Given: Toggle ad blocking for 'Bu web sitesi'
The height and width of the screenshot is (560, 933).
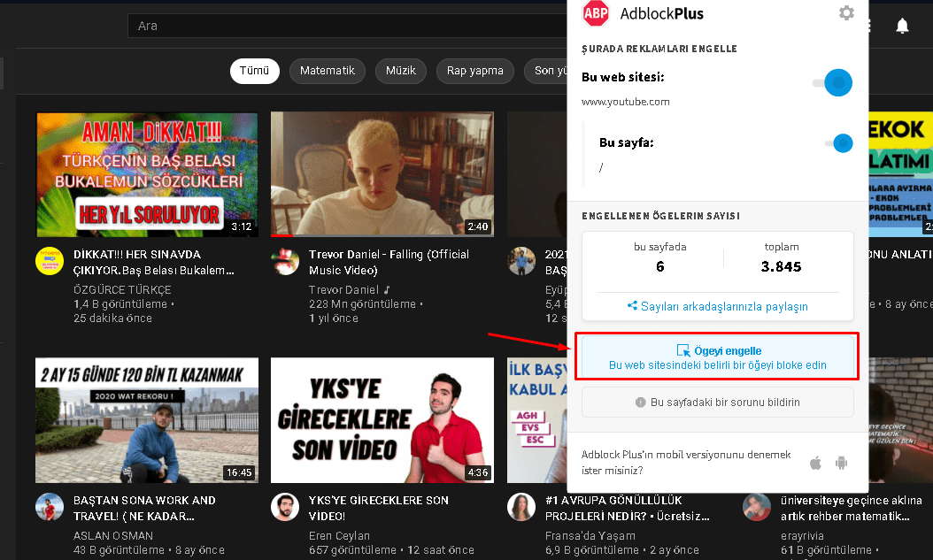Looking at the screenshot, I should click(x=833, y=82).
